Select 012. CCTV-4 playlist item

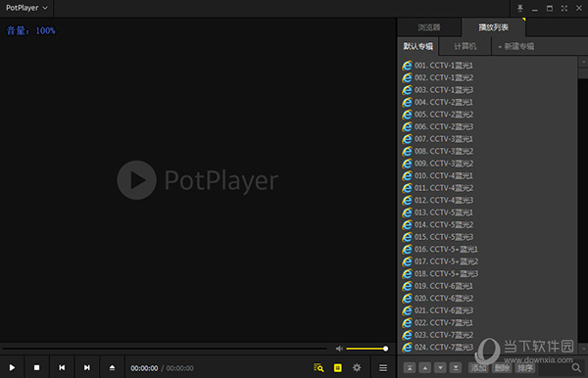[x=487, y=201]
